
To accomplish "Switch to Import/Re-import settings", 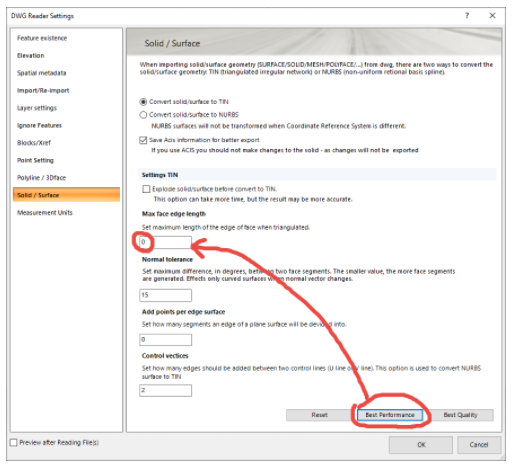I will (43, 90).
